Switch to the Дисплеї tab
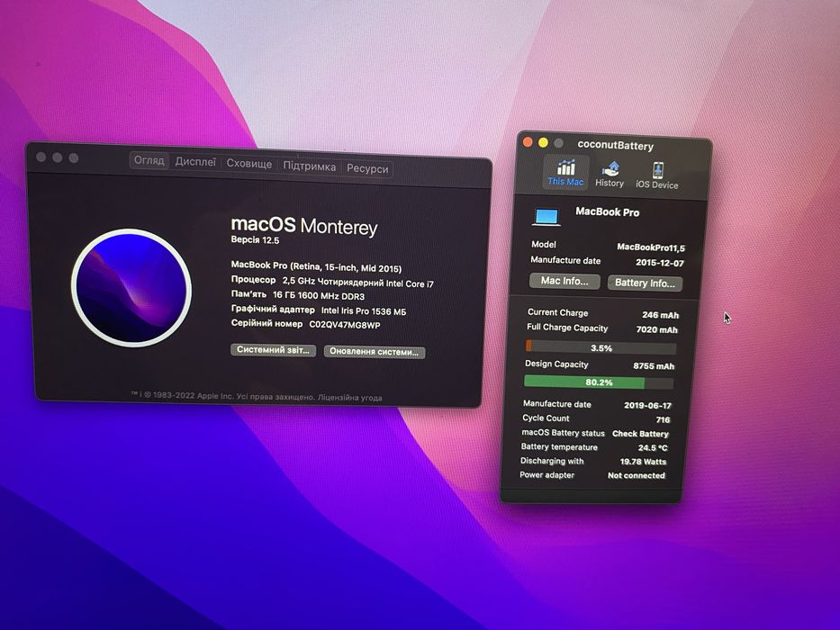The width and height of the screenshot is (840, 630). [x=195, y=162]
